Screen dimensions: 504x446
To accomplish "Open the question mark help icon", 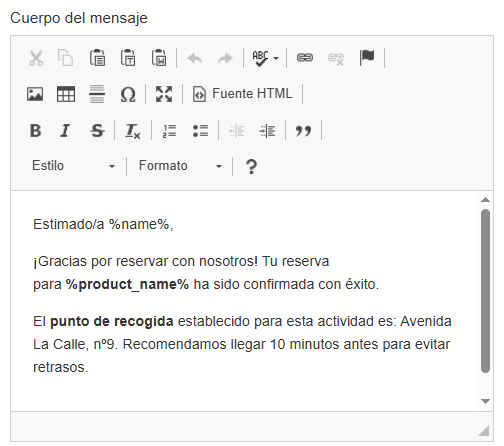I will [251, 166].
